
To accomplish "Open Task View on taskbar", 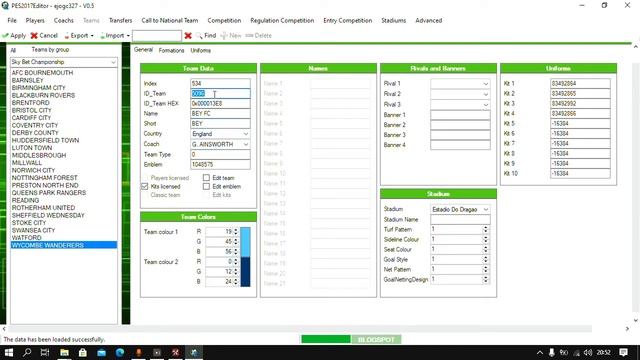I will coord(45,352).
